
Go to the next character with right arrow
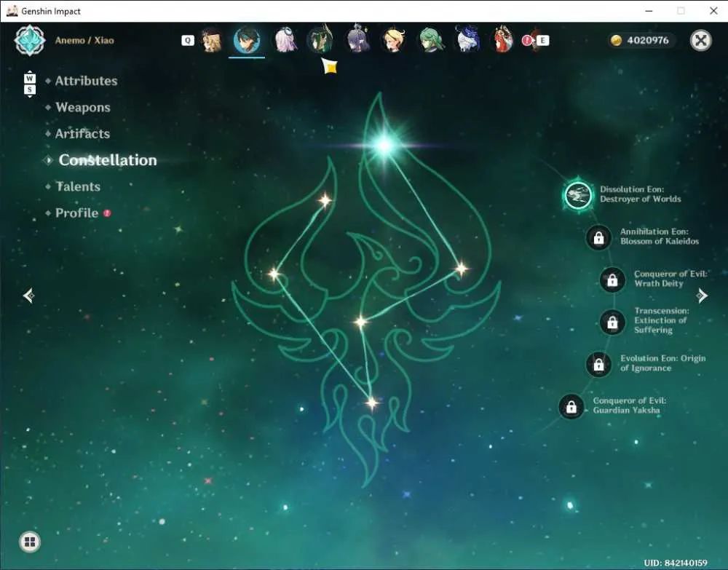pos(703,296)
